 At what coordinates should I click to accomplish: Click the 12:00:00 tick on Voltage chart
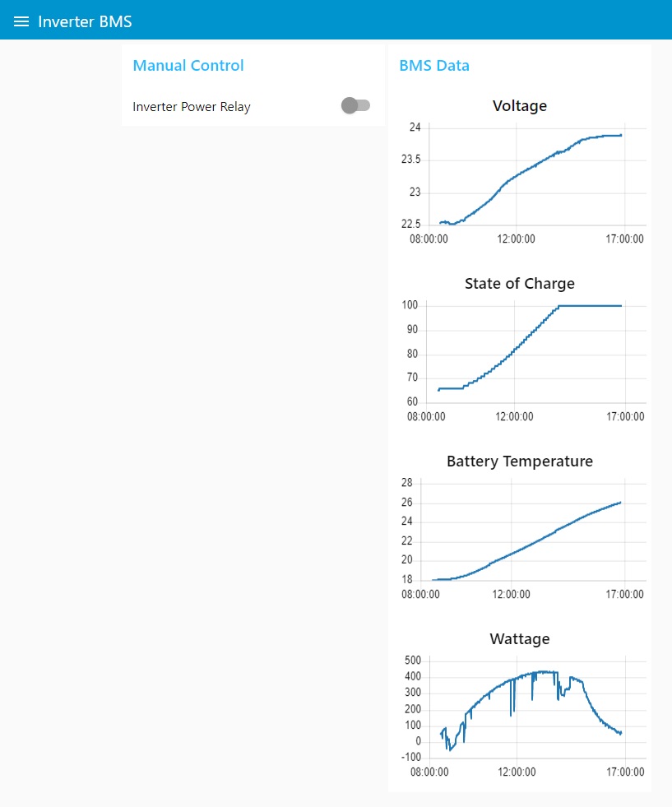(516, 239)
